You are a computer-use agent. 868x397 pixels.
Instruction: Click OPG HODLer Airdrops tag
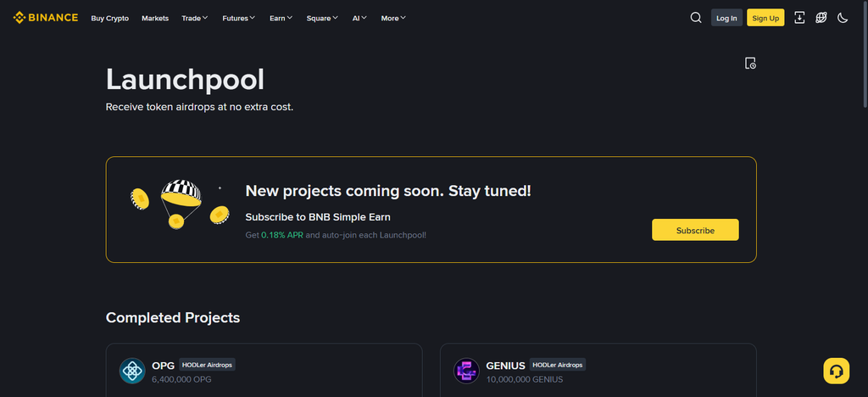[x=207, y=364]
